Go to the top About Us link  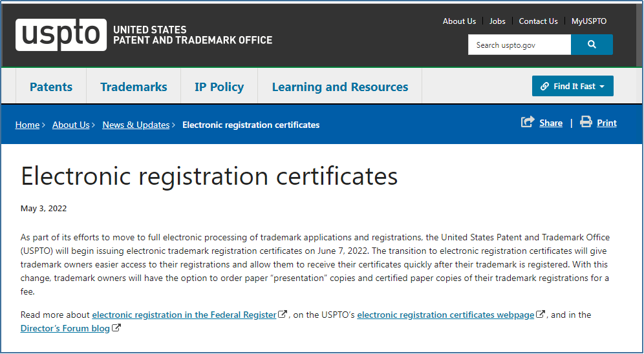coord(459,21)
